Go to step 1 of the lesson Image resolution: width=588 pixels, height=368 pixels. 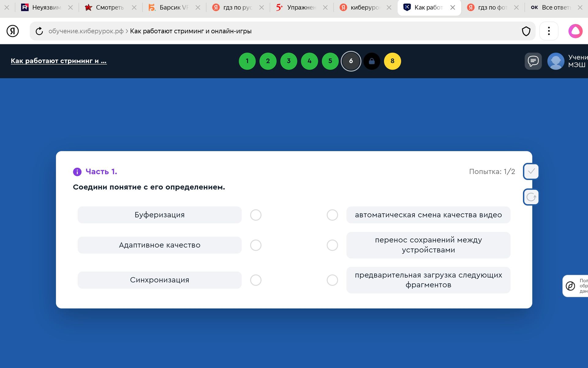(x=247, y=61)
